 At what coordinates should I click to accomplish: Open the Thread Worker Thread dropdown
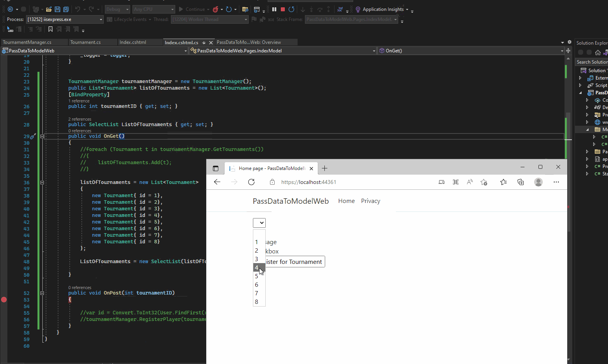[x=209, y=19]
